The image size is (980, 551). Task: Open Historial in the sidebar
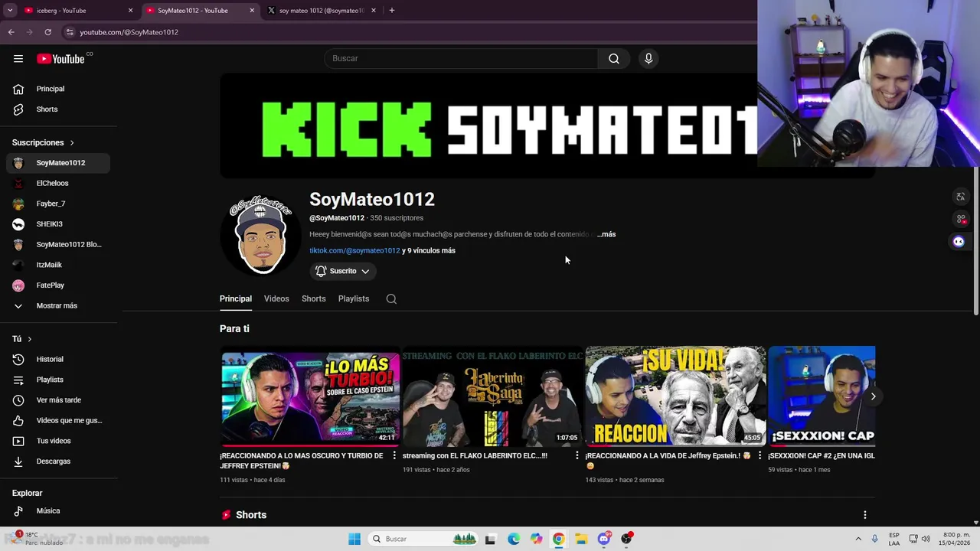[58, 359]
